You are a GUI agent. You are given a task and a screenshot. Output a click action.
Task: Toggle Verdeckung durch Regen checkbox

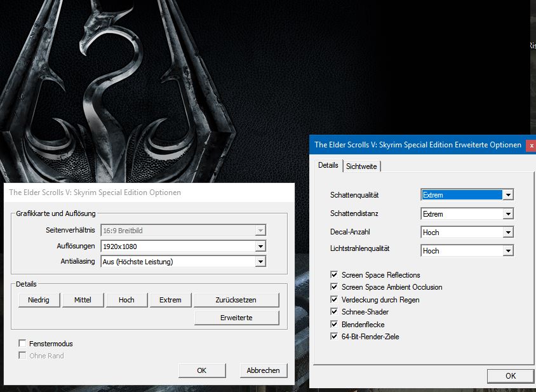click(334, 299)
